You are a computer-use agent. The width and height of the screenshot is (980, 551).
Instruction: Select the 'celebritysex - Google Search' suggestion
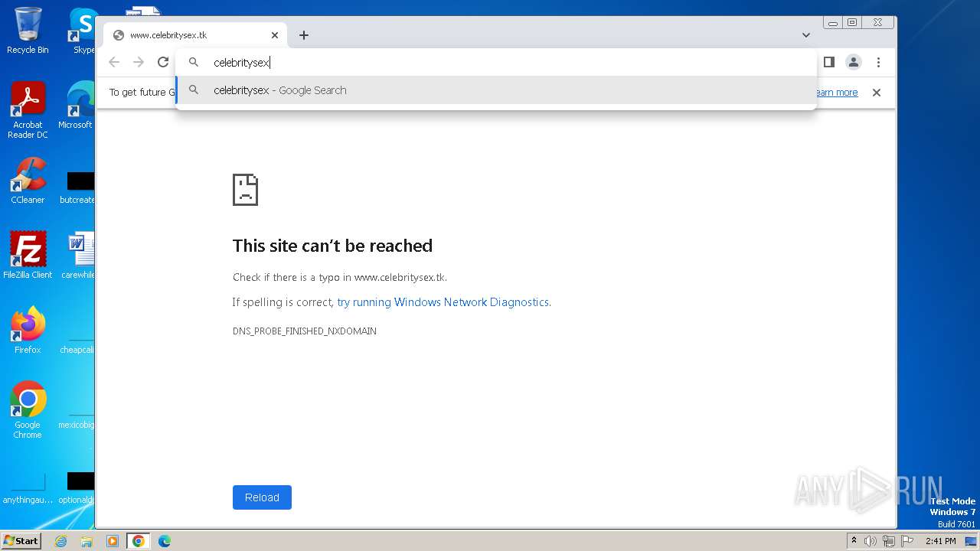(496, 90)
